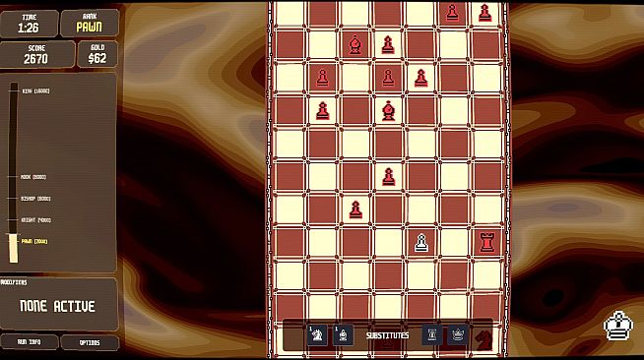
Task: Click the Gold $62 counter
Action: point(97,54)
